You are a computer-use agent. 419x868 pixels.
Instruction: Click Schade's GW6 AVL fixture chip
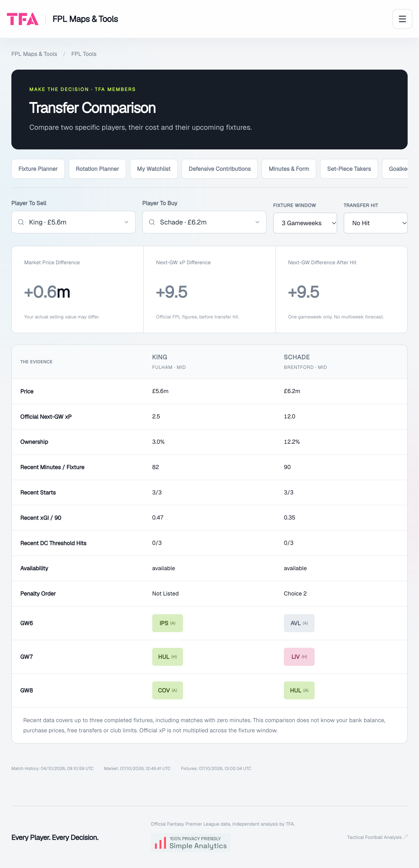coord(299,623)
